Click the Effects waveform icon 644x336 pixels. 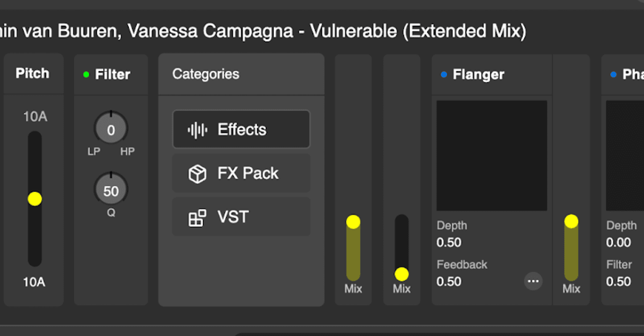pyautogui.click(x=197, y=129)
